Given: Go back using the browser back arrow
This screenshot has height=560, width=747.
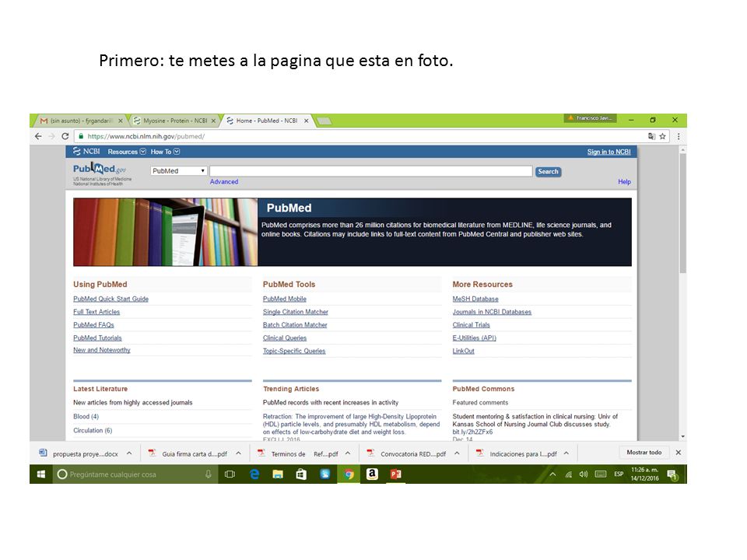Looking at the screenshot, I should tap(38, 136).
